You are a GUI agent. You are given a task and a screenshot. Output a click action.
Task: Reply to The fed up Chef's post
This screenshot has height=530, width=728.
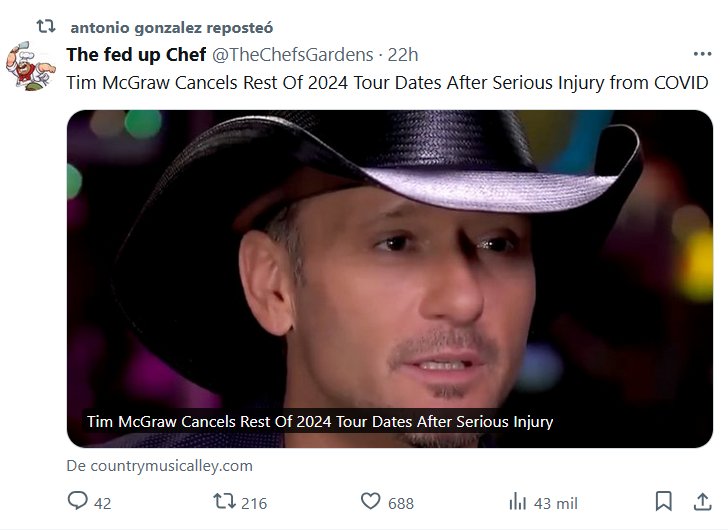click(77, 502)
